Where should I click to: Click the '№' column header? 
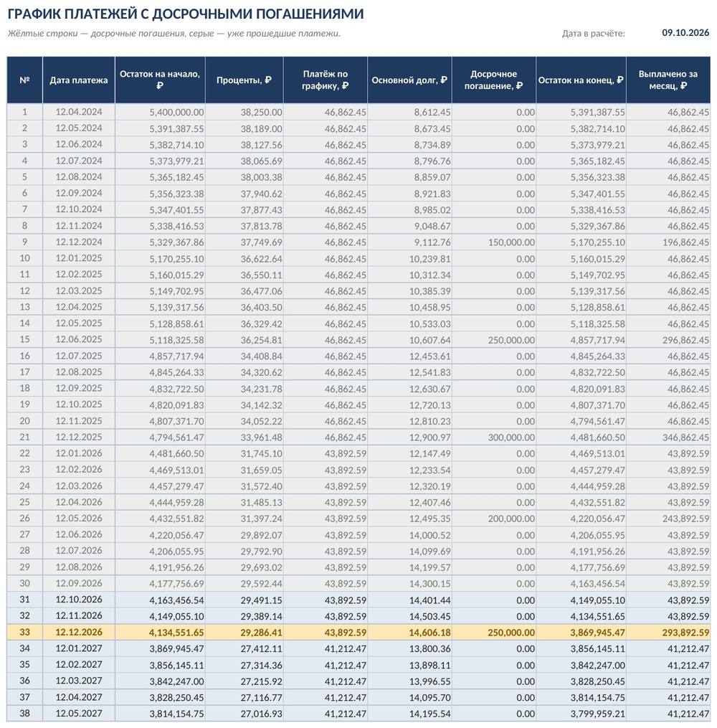(24, 80)
